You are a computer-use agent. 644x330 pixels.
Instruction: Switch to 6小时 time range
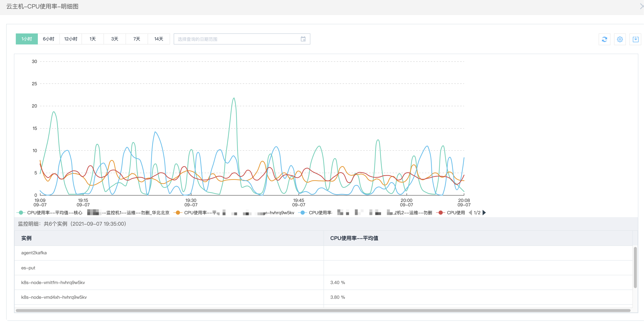click(x=48, y=39)
